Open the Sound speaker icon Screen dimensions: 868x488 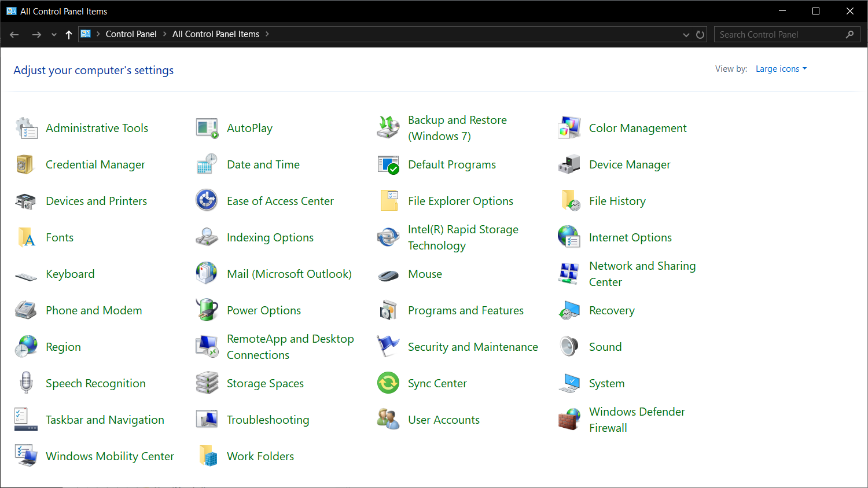[569, 347]
